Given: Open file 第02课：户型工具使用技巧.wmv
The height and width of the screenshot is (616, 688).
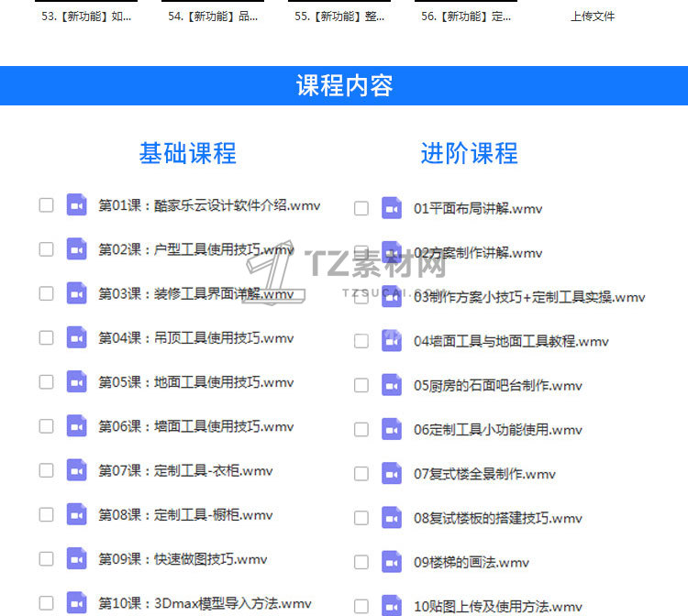Looking at the screenshot, I should [x=196, y=249].
